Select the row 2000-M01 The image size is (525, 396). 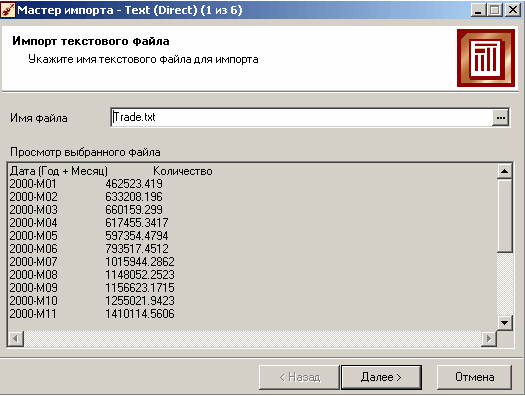tap(33, 184)
